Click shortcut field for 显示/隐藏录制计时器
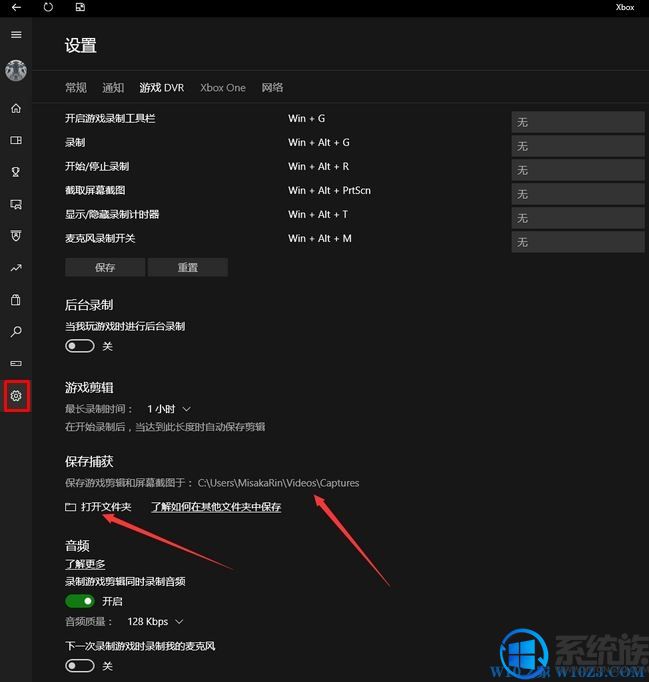This screenshot has width=649, height=682. 578,218
